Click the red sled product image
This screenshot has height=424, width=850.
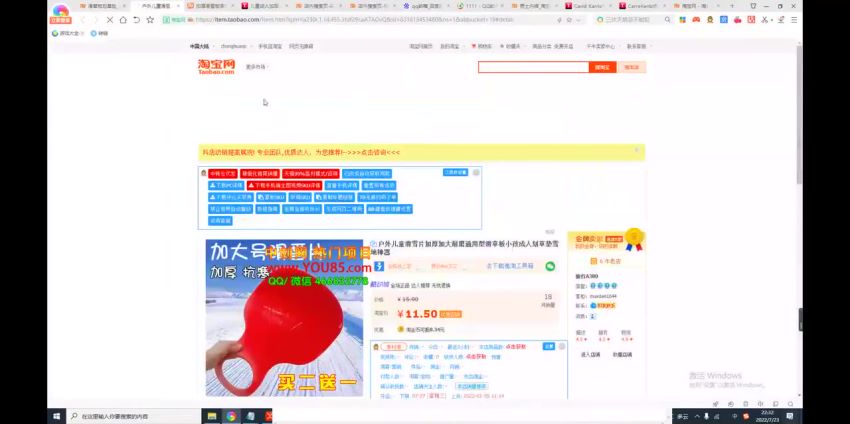click(284, 318)
